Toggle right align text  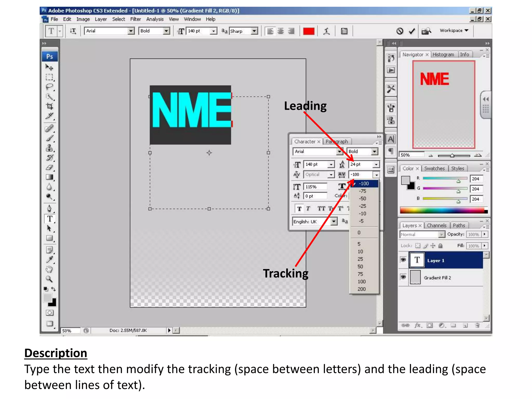point(291,31)
